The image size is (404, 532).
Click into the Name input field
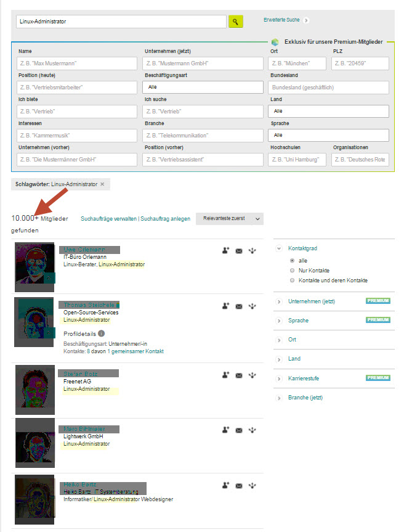pos(77,63)
